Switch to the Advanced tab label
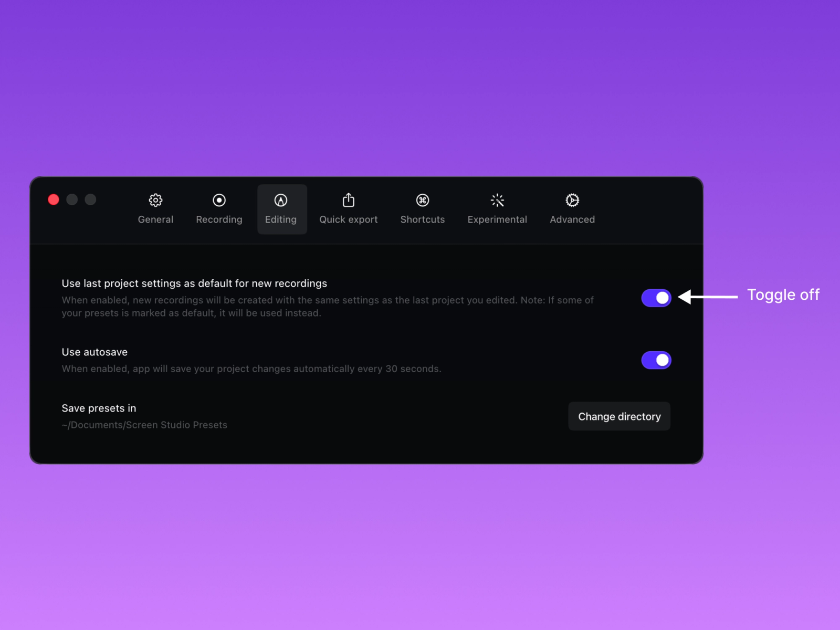Image resolution: width=840 pixels, height=630 pixels. 572,219
